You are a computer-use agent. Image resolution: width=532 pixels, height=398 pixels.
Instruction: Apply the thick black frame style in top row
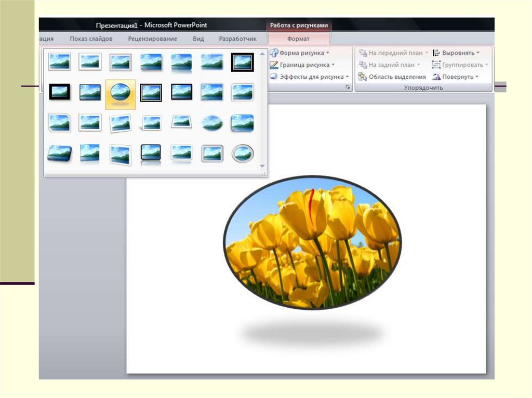[242, 62]
